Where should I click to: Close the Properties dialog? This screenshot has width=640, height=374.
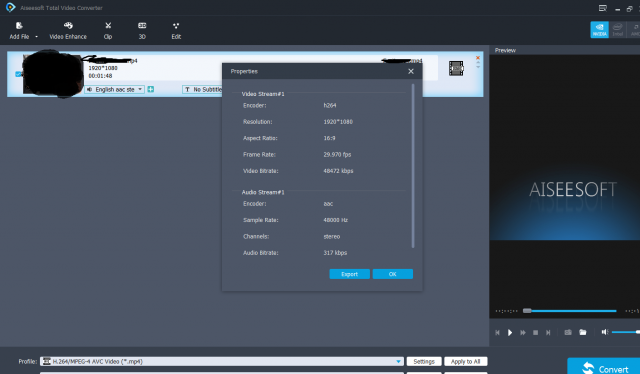click(x=411, y=71)
